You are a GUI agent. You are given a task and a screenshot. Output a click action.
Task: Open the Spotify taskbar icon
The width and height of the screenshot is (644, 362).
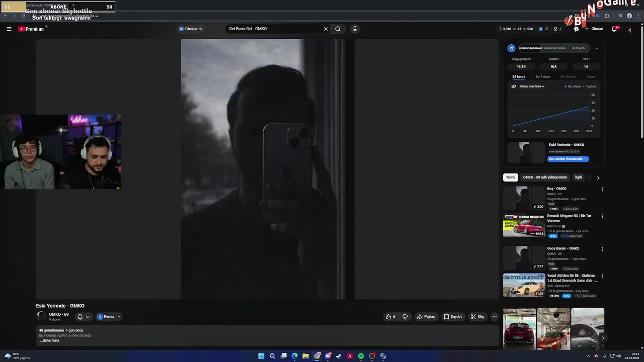click(361, 356)
